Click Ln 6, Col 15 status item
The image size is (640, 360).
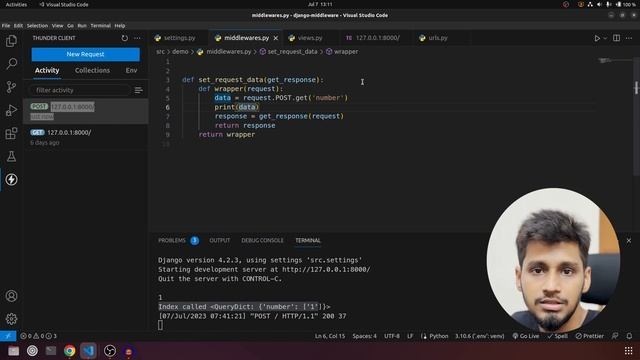[x=330, y=336]
